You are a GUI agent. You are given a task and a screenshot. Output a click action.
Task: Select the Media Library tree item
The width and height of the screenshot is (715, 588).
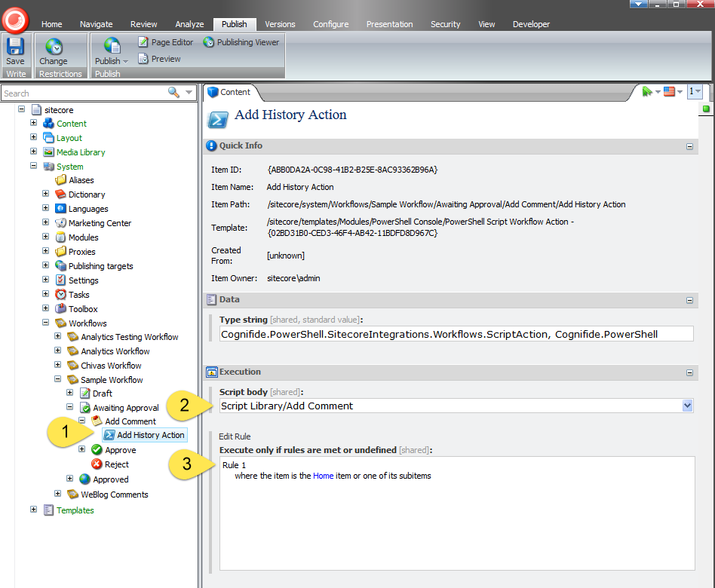[x=80, y=152]
